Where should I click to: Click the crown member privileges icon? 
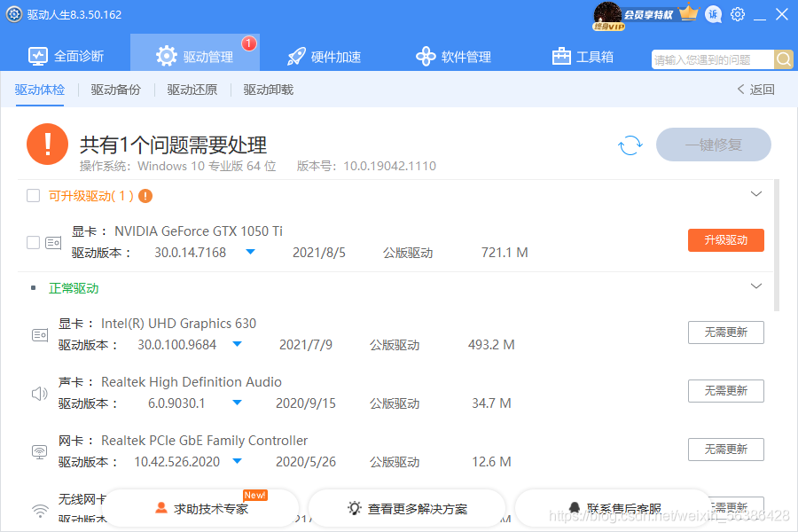pyautogui.click(x=689, y=12)
